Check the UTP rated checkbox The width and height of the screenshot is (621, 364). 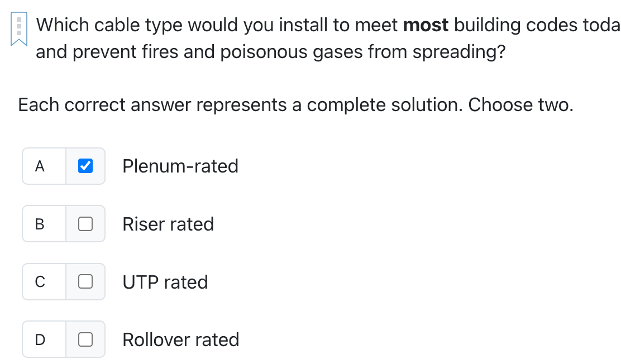[x=85, y=281]
